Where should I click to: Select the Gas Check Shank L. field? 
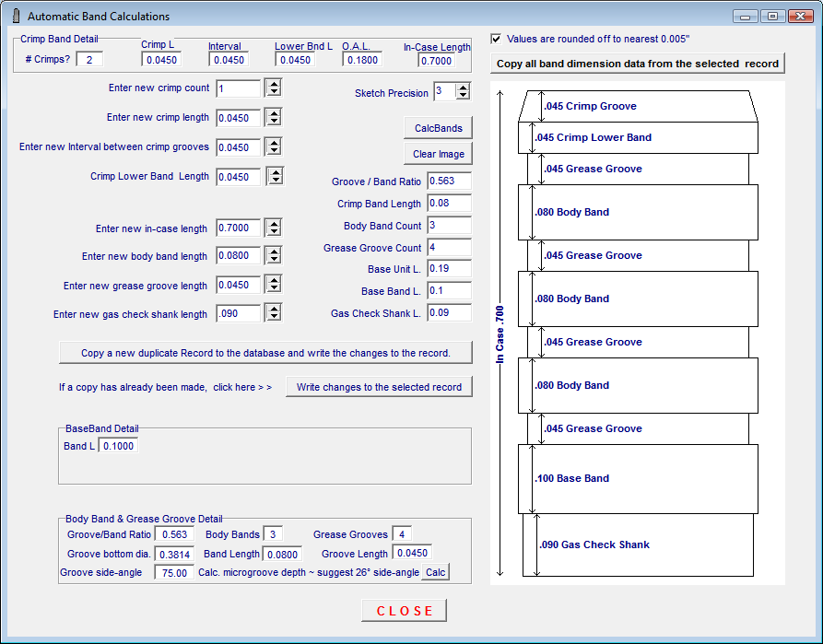tap(450, 312)
